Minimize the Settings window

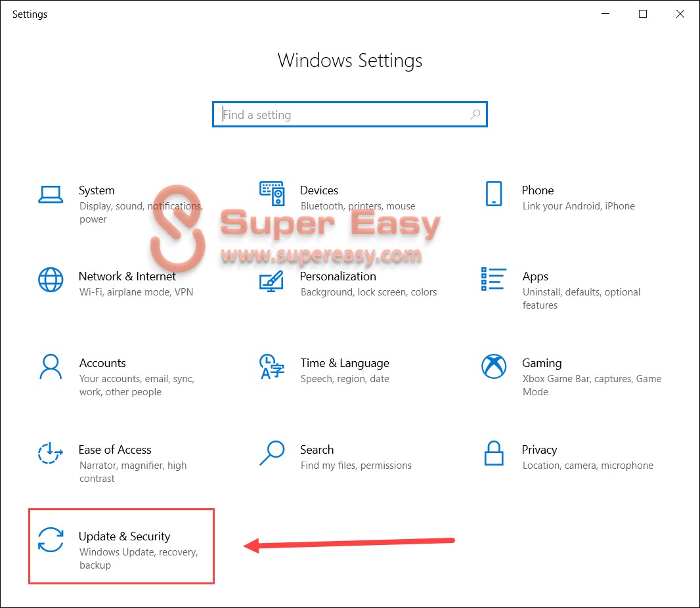(605, 14)
